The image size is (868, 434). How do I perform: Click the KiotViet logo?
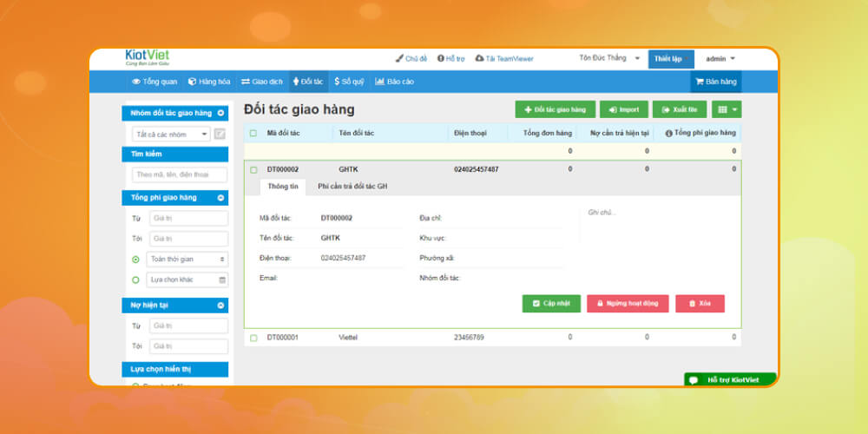point(148,58)
